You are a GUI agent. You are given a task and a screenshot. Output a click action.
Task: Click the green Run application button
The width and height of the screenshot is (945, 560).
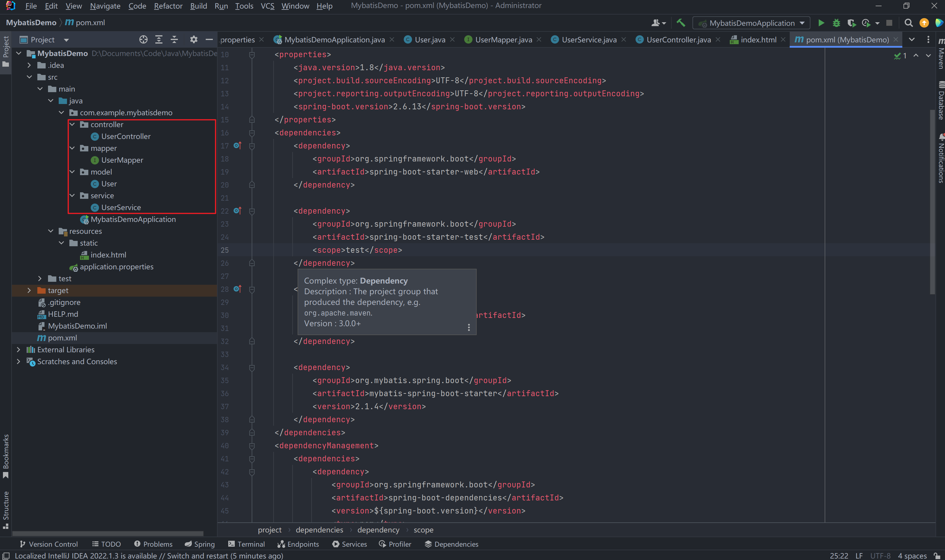pyautogui.click(x=821, y=23)
